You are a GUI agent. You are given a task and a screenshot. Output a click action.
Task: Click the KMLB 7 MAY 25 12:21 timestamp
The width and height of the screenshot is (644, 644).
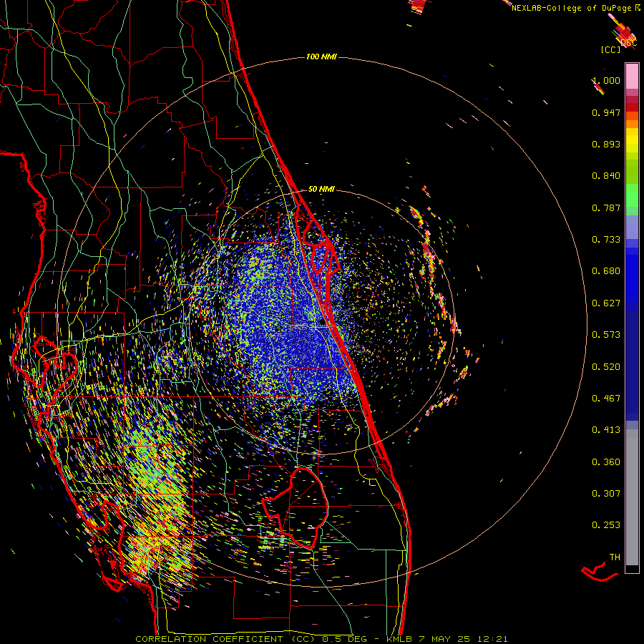click(x=447, y=639)
